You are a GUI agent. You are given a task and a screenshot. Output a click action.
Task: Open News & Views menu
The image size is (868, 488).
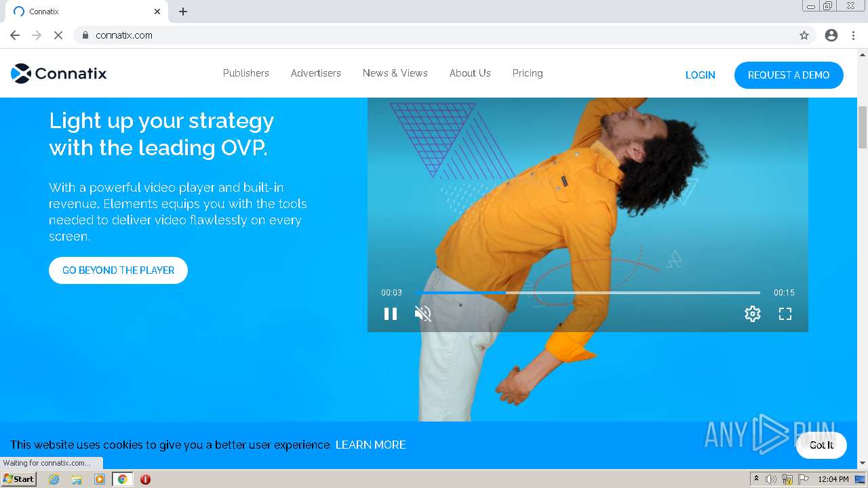[395, 73]
